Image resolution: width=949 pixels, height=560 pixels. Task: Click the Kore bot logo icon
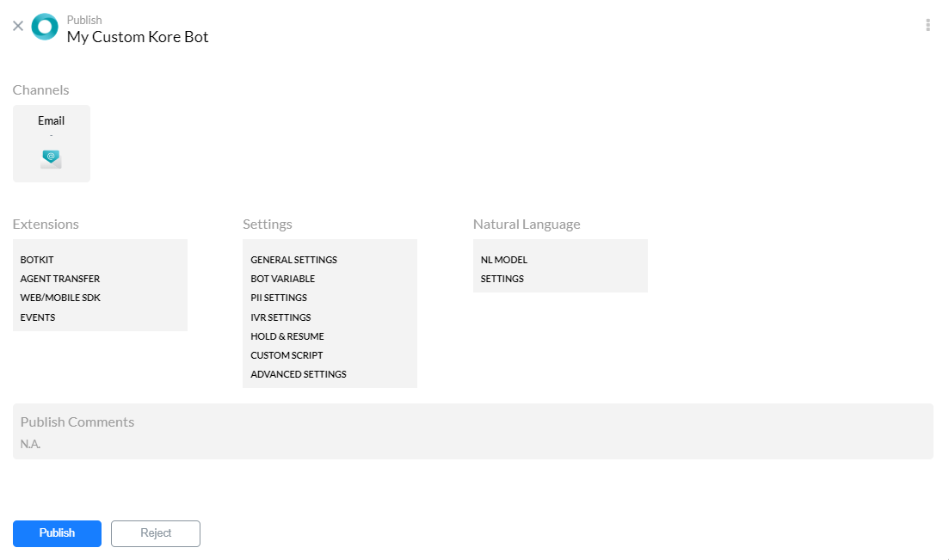pos(45,27)
